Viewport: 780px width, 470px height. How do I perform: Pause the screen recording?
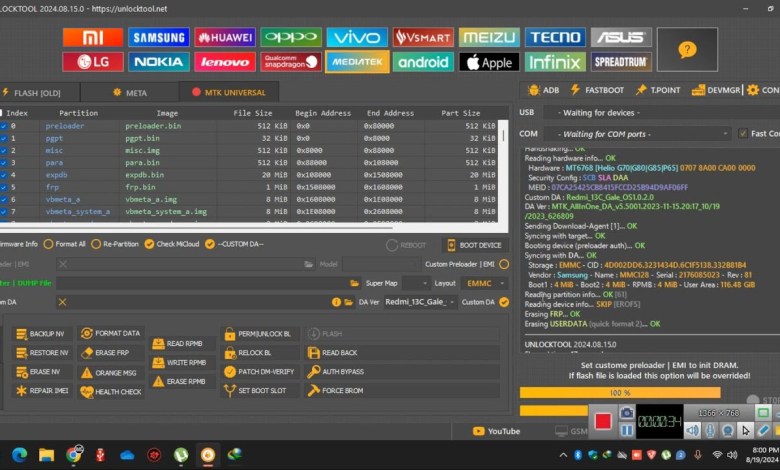[627, 430]
